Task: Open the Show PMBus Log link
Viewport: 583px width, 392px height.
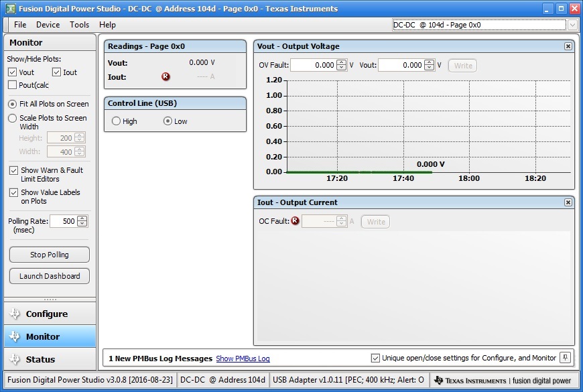Action: tap(243, 358)
